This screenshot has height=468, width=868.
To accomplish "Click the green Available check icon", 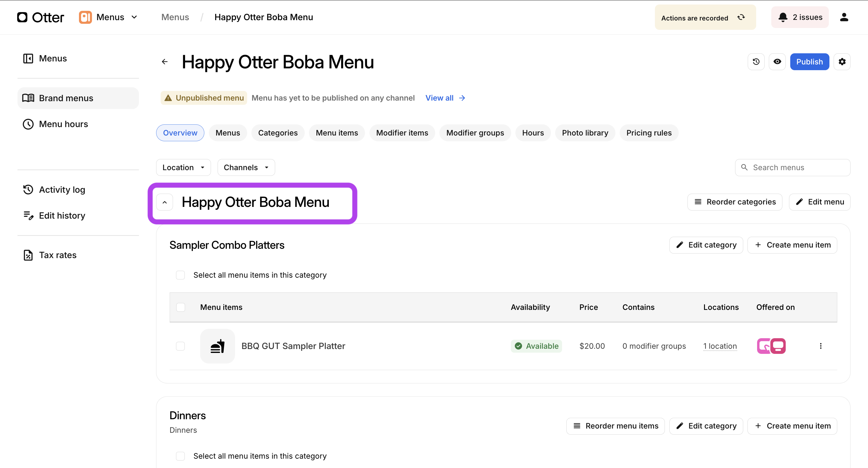I will point(518,346).
